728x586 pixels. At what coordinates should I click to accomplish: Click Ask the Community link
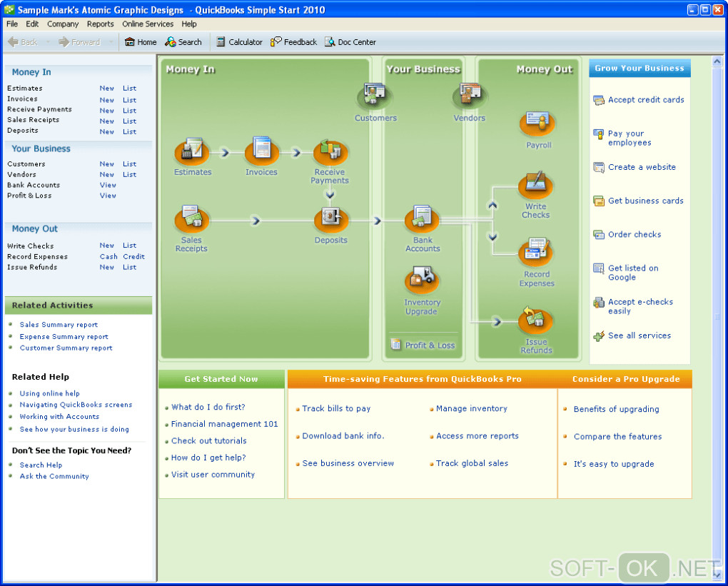click(54, 476)
